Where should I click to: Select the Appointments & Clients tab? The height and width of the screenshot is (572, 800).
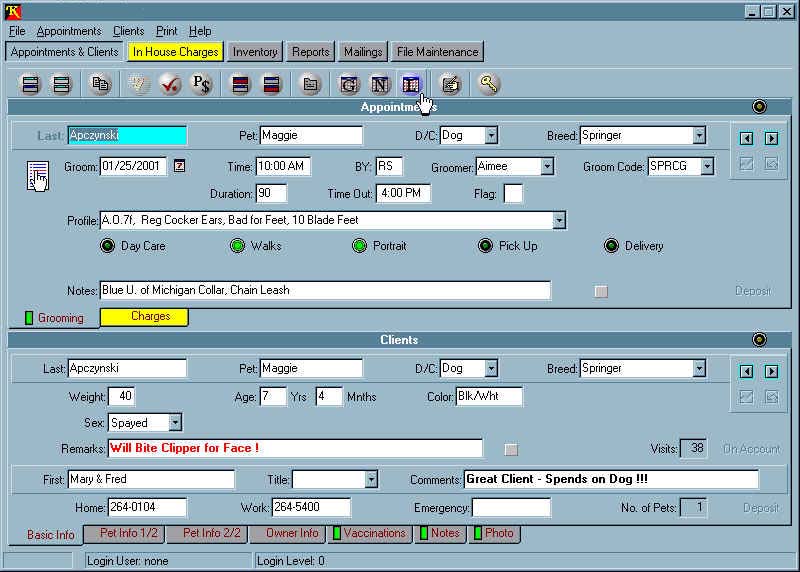[x=64, y=52]
